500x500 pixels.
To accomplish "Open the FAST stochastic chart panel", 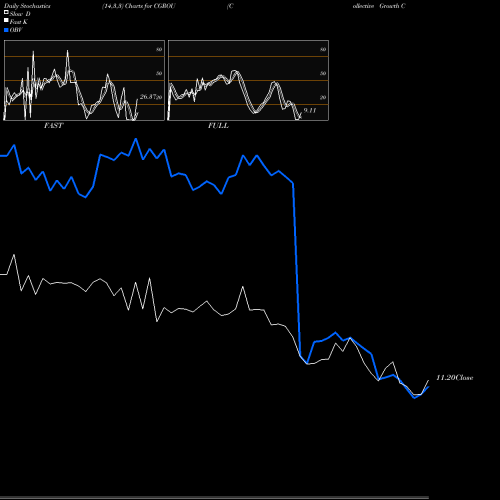I will pos(84,80).
